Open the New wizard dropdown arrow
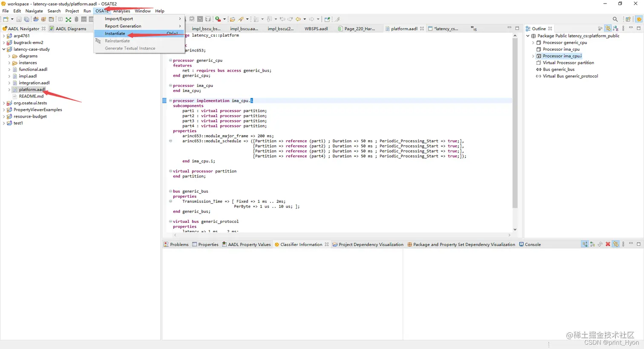The width and height of the screenshot is (644, 349). point(12,19)
